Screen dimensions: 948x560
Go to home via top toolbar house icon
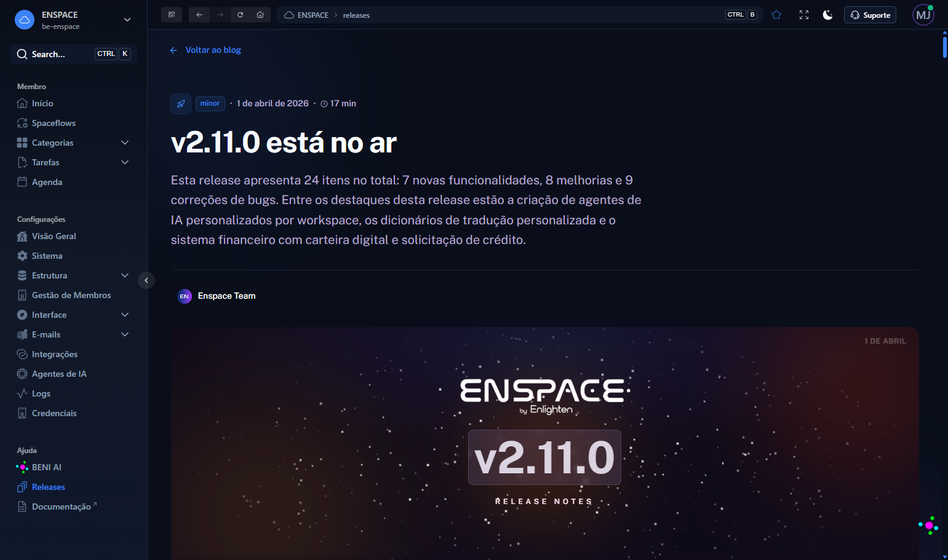pyautogui.click(x=260, y=15)
